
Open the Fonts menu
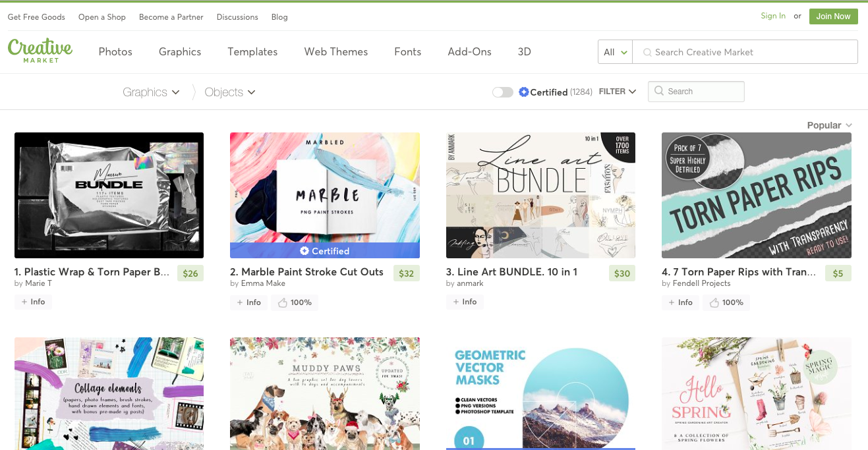tap(407, 51)
